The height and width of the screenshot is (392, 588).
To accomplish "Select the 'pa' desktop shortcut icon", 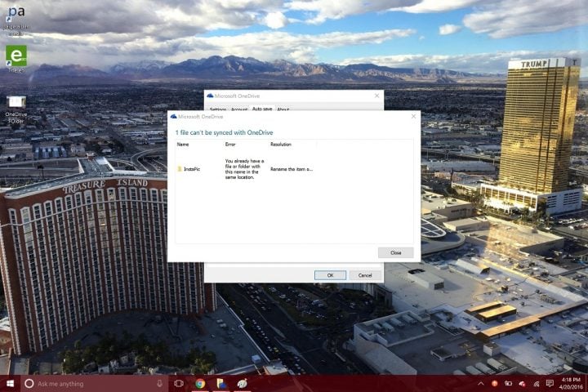I will (x=16, y=20).
